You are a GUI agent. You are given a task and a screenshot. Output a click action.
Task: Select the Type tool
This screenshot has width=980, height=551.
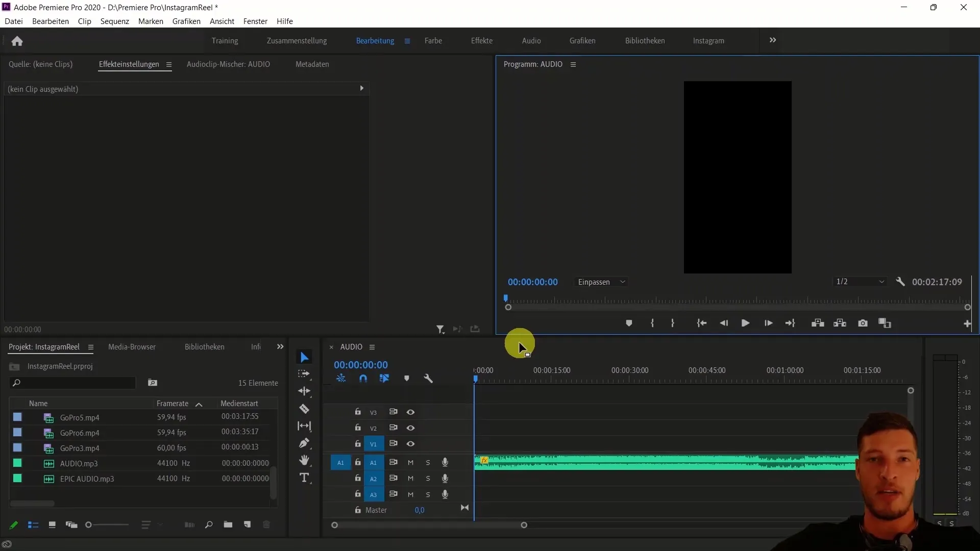pyautogui.click(x=304, y=478)
